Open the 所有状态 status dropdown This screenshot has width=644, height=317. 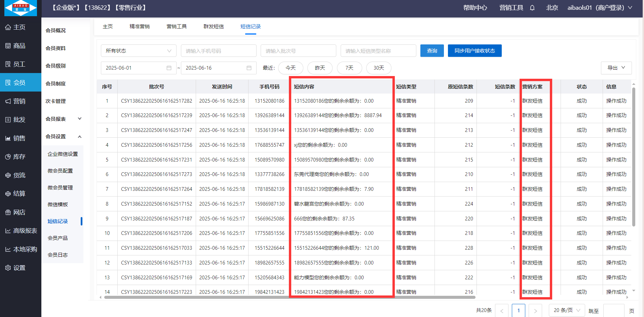click(x=138, y=51)
